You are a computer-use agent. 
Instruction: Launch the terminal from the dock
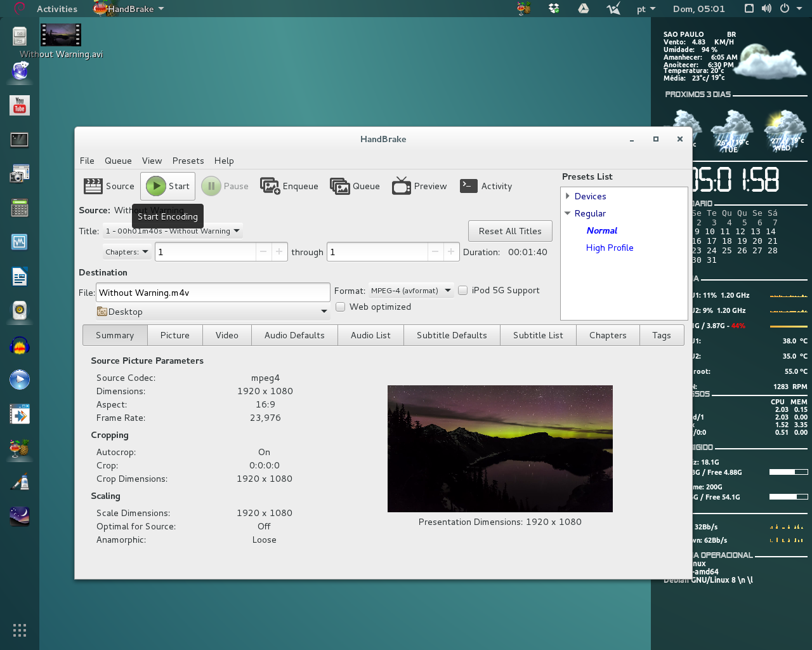click(x=20, y=139)
